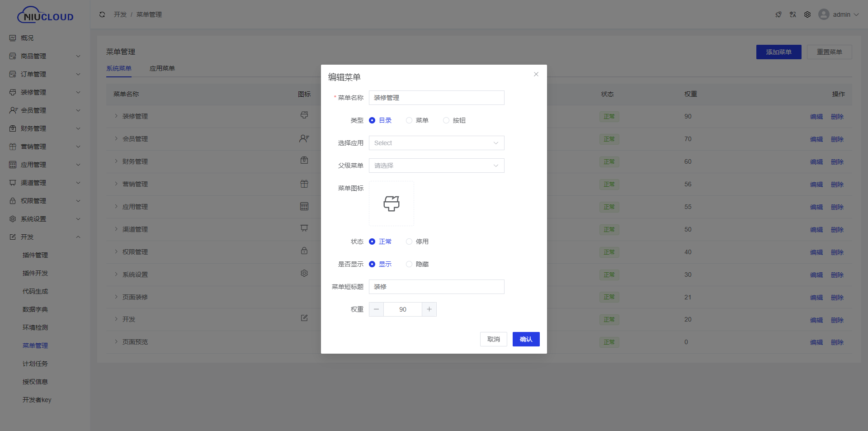Viewport: 868px width, 431px height.
Task: Switch to the 系统菜单 tab
Action: (119, 68)
